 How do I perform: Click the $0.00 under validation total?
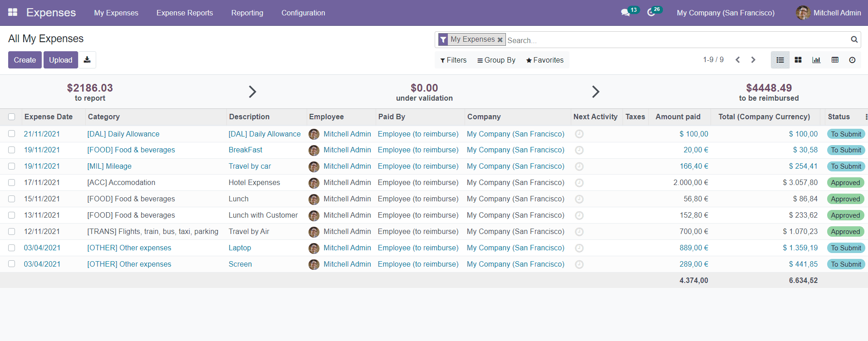tap(424, 92)
